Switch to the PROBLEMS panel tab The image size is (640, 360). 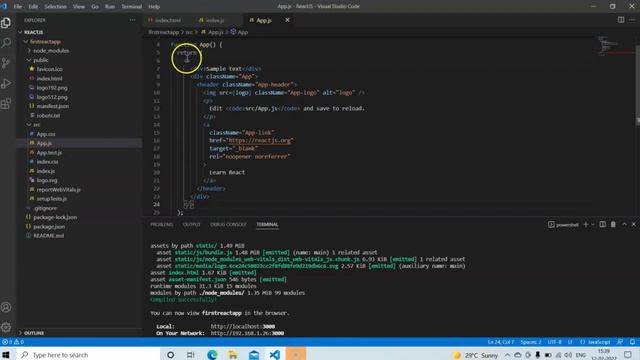[162, 224]
